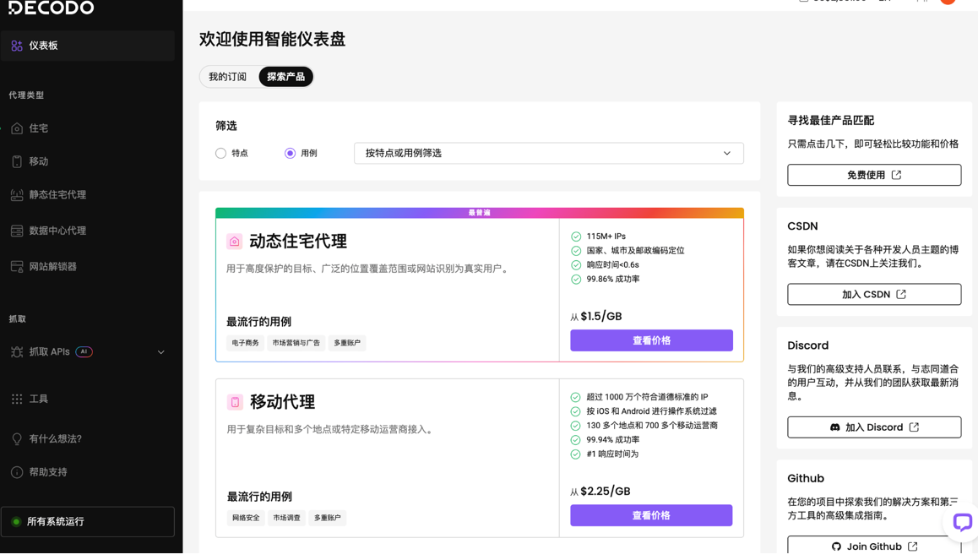Viewport: 978px width, 560px height.
Task: Click the 住宅 residential proxy sidebar icon
Action: (17, 128)
